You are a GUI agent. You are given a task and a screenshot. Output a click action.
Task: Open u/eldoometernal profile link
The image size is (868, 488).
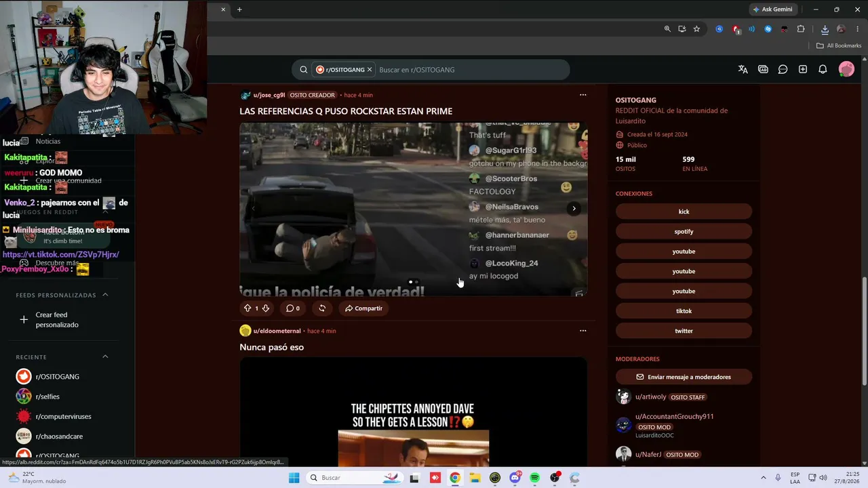click(277, 331)
